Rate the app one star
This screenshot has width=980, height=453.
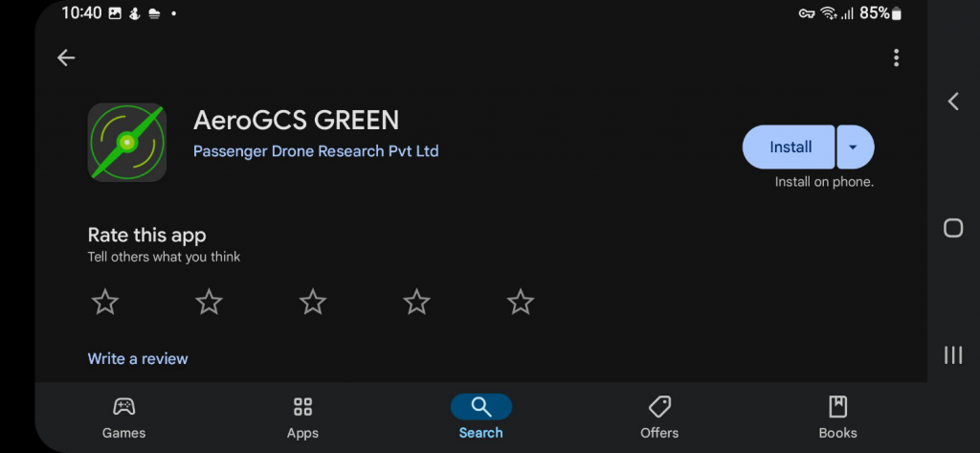[105, 303]
